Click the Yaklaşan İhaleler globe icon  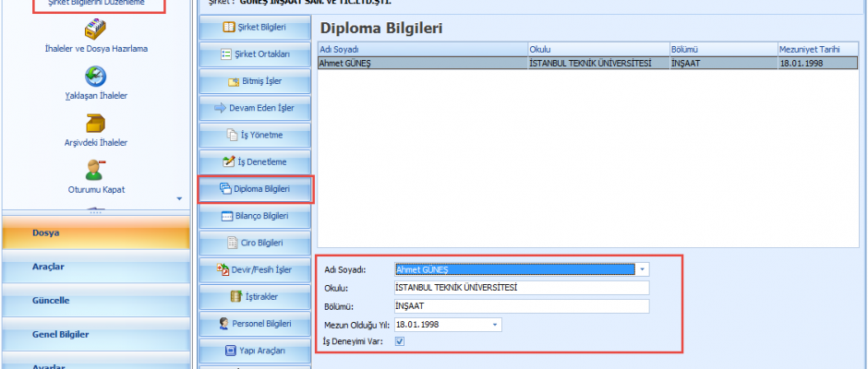[93, 77]
